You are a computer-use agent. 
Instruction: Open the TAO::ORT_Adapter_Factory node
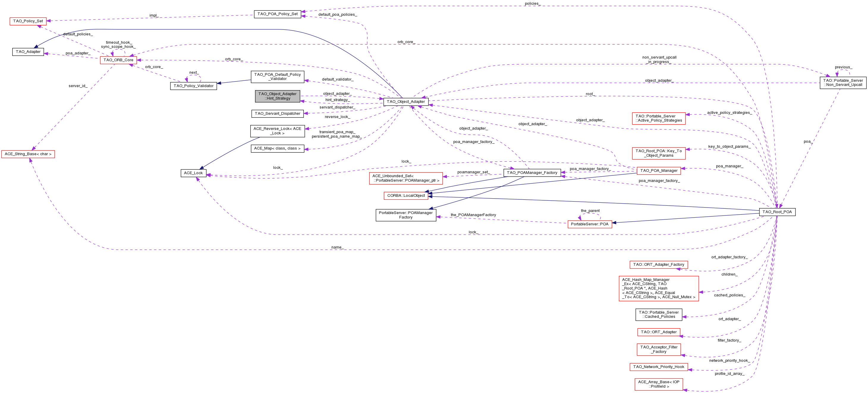(658, 265)
